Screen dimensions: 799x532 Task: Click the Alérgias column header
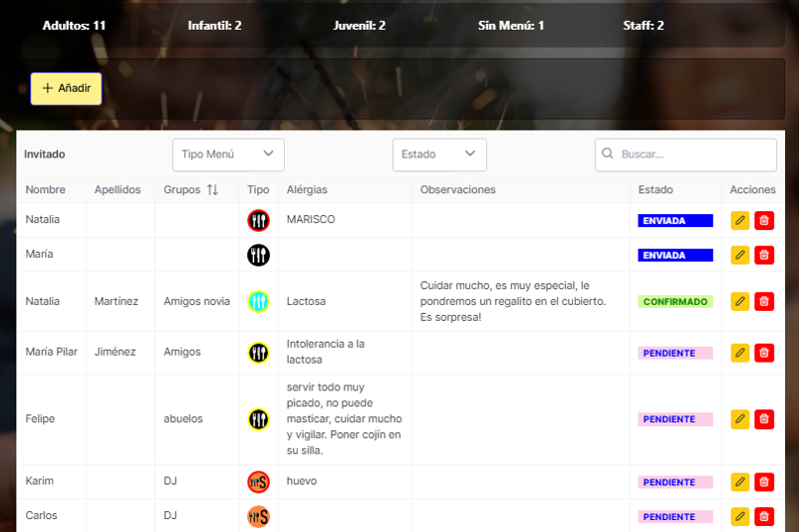[x=307, y=189]
